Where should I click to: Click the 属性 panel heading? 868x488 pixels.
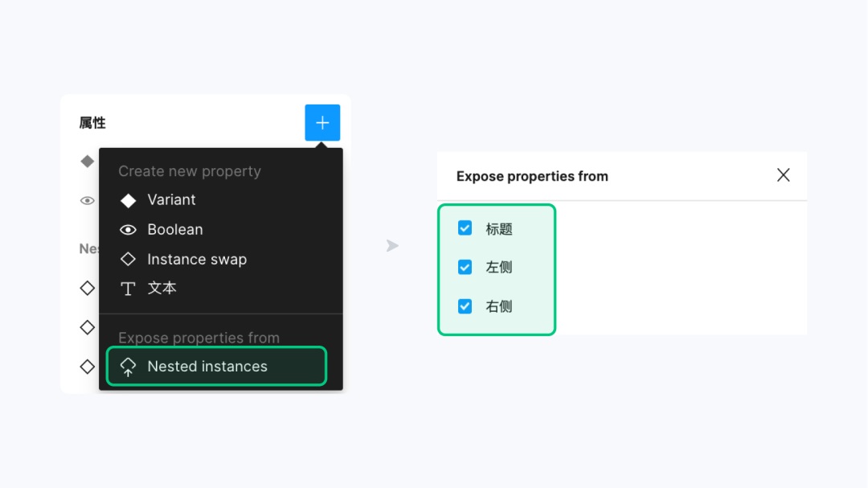[92, 123]
